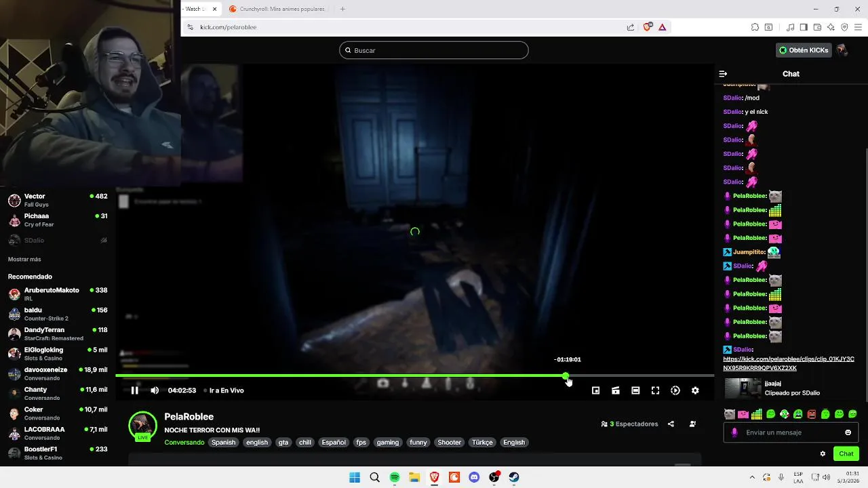Insert the red angry face emote

coord(812,414)
